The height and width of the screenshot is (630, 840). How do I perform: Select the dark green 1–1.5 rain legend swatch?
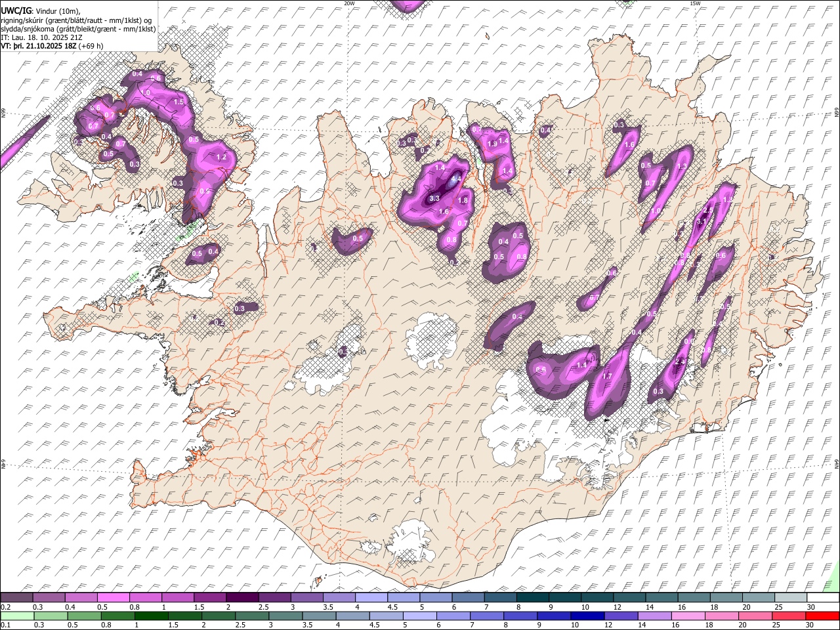[x=152, y=616]
